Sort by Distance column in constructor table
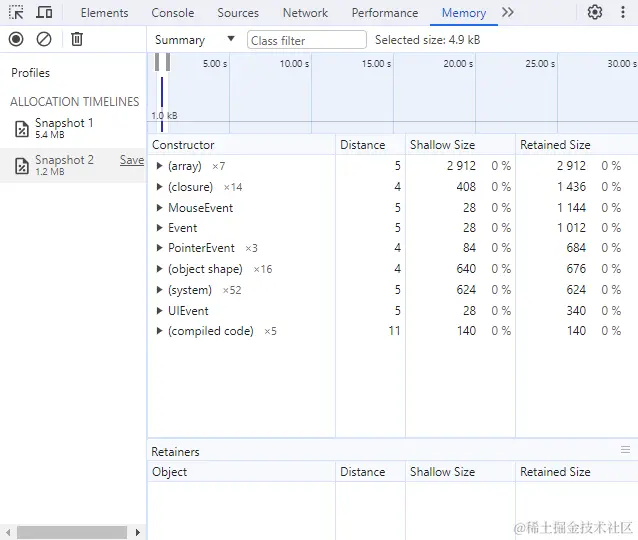This screenshot has height=540, width=638. pos(370,145)
